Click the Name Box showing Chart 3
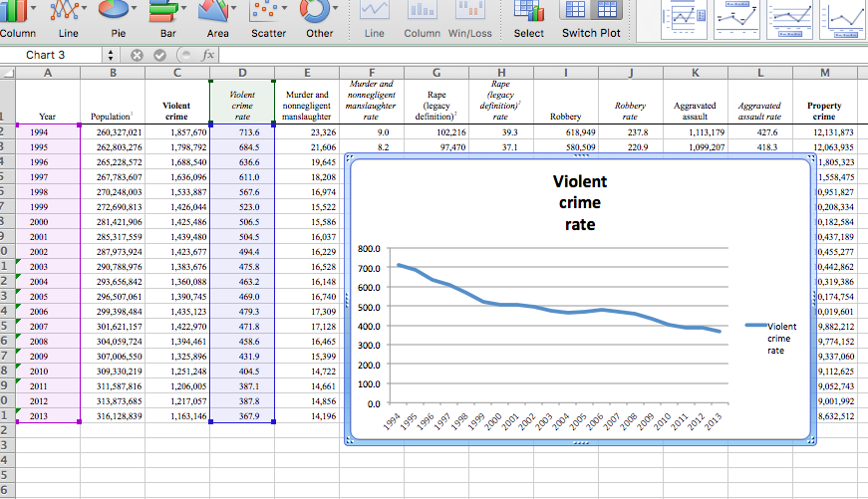This screenshot has height=499, width=868. point(47,56)
